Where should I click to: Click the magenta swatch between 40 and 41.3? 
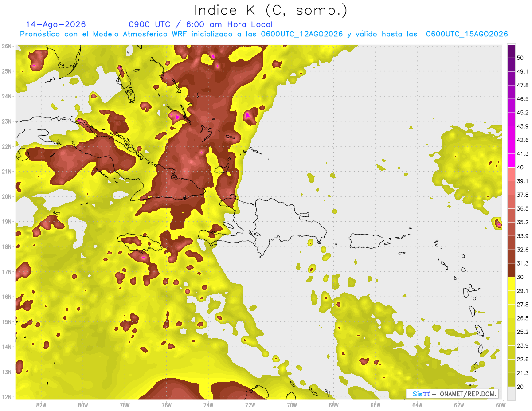[511, 160]
